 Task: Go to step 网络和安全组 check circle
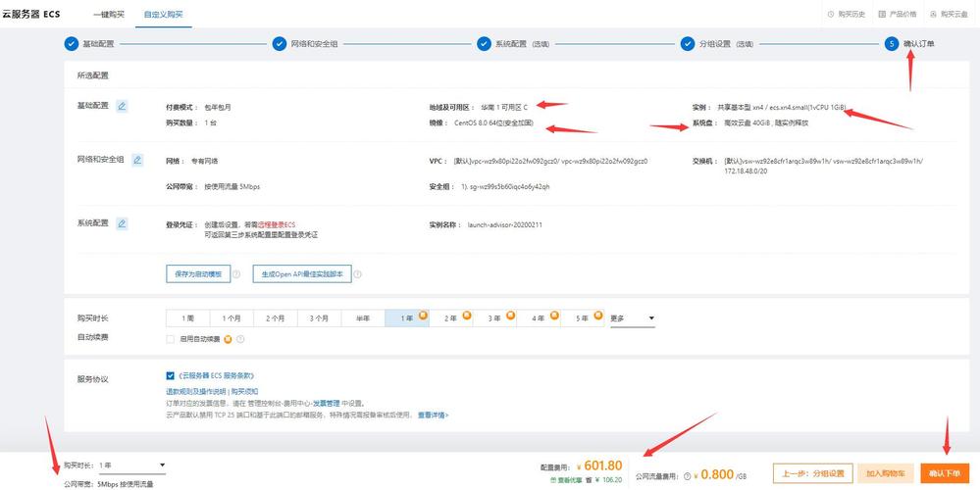point(280,44)
